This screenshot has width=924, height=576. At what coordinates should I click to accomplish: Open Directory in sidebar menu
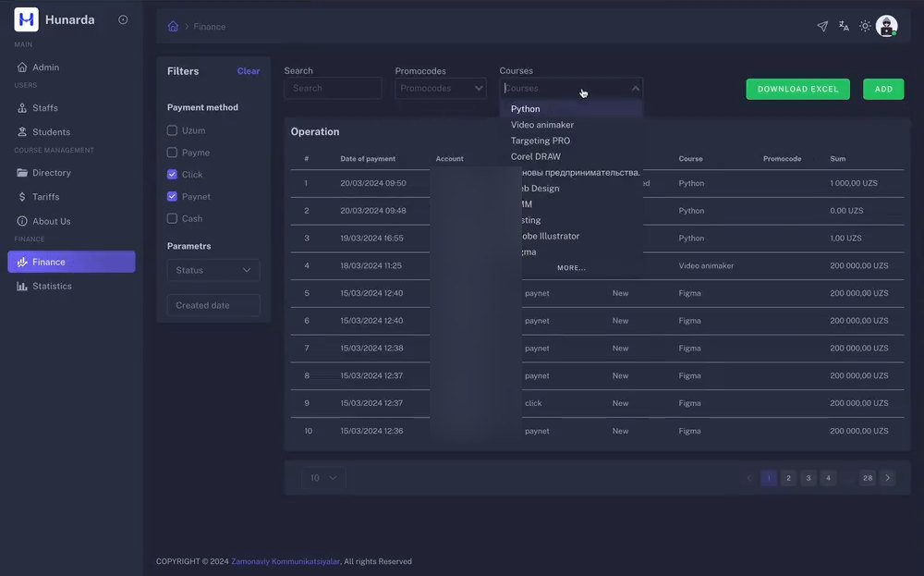pyautogui.click(x=71, y=173)
